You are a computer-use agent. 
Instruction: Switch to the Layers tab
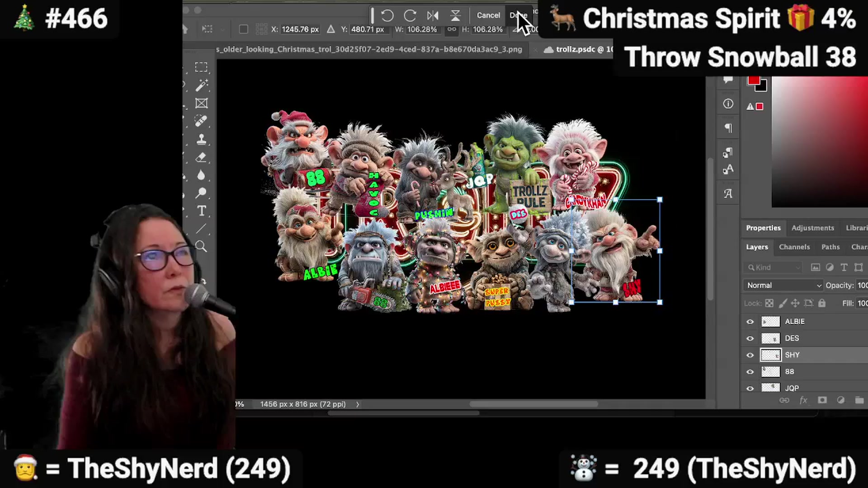point(757,247)
